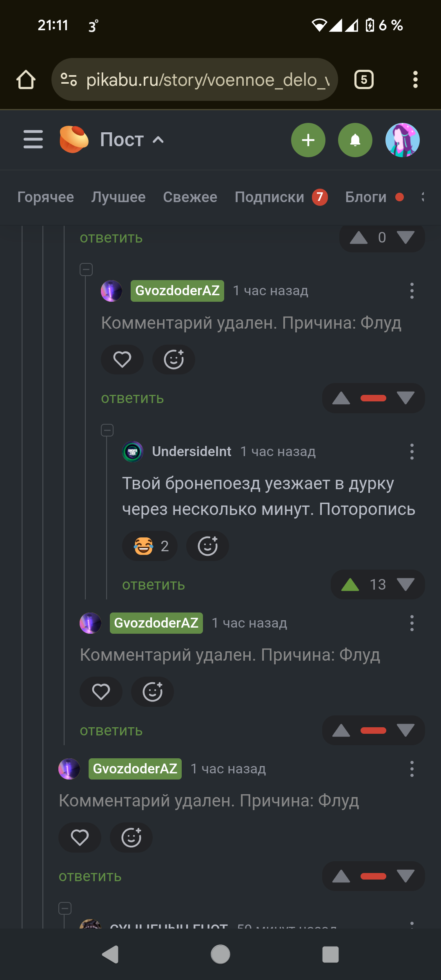Open the browser three-dot menu
Viewport: 441px width, 980px height.
415,80
